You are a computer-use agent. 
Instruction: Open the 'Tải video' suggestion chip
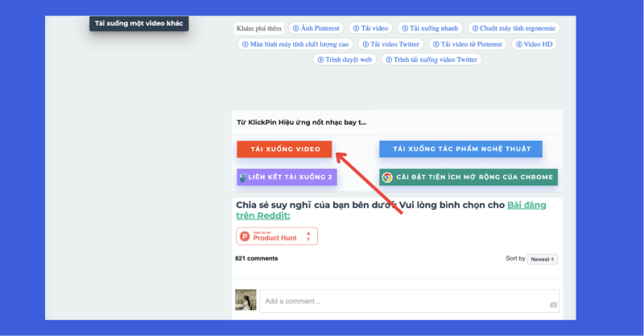pyautogui.click(x=370, y=28)
